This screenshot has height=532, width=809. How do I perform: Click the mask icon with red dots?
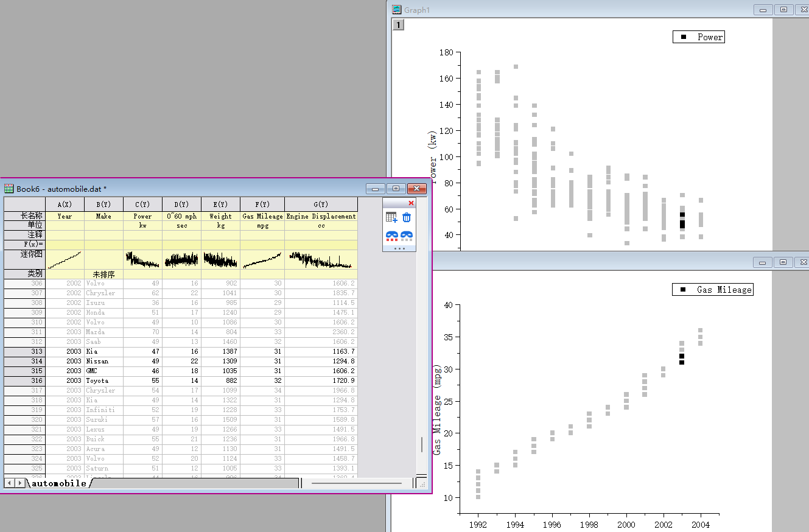tap(391, 236)
